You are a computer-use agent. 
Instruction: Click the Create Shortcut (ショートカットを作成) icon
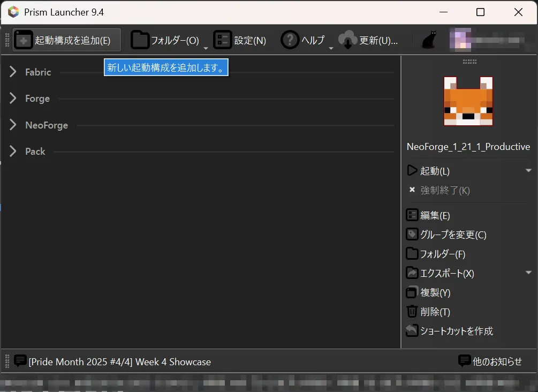[412, 331]
